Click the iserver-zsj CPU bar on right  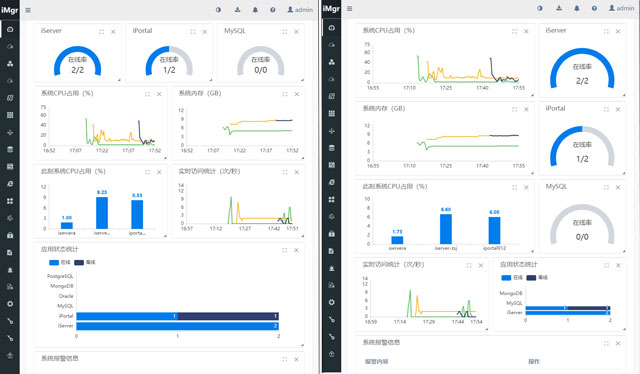point(446,229)
